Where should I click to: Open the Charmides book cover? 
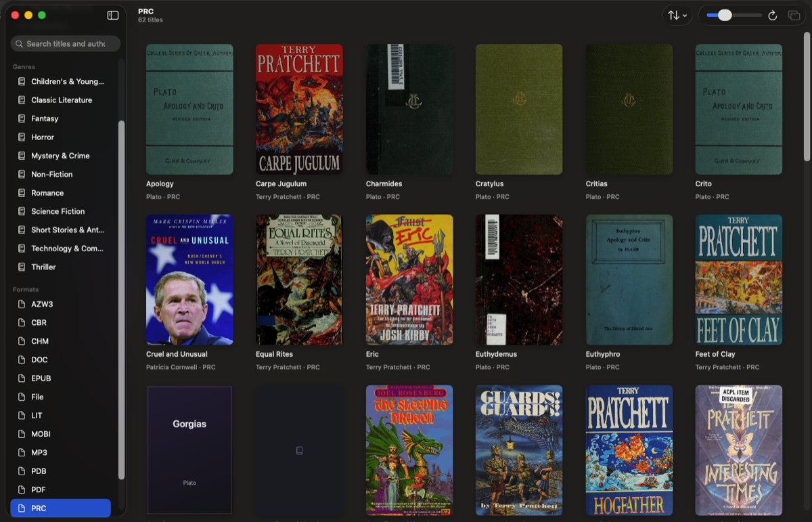409,110
